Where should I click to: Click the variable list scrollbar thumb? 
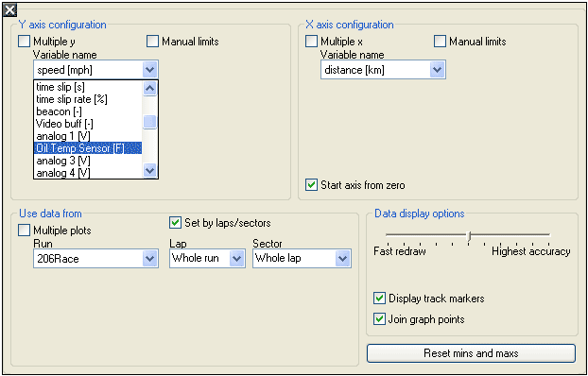tap(149, 122)
